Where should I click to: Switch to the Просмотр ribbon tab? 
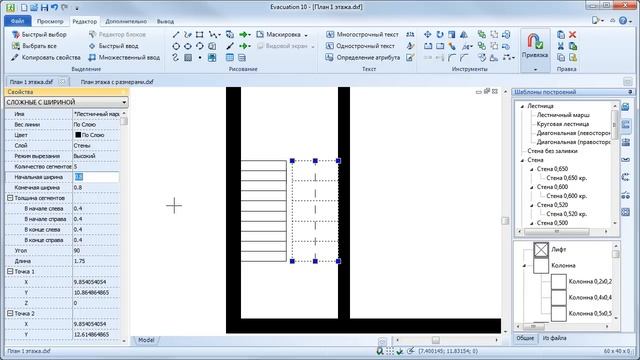click(50, 21)
